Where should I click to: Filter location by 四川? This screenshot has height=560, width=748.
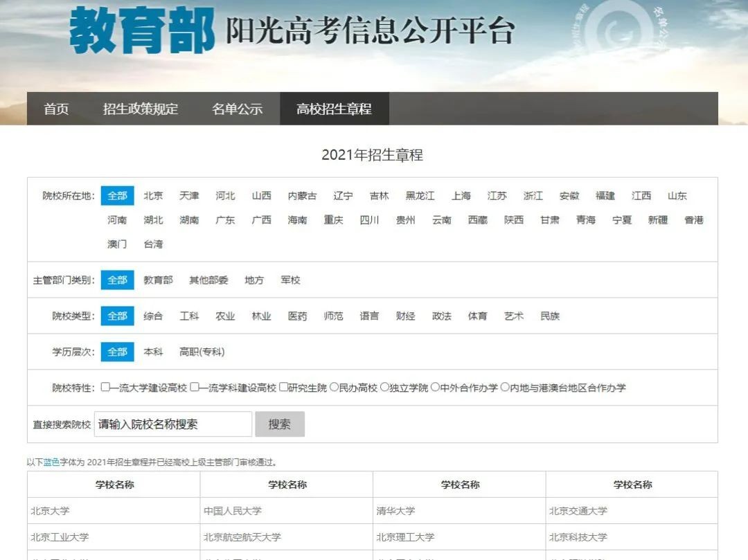(x=369, y=220)
